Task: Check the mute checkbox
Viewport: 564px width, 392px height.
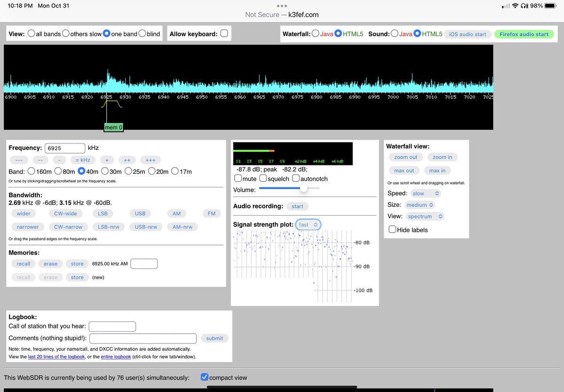Action: (238, 178)
